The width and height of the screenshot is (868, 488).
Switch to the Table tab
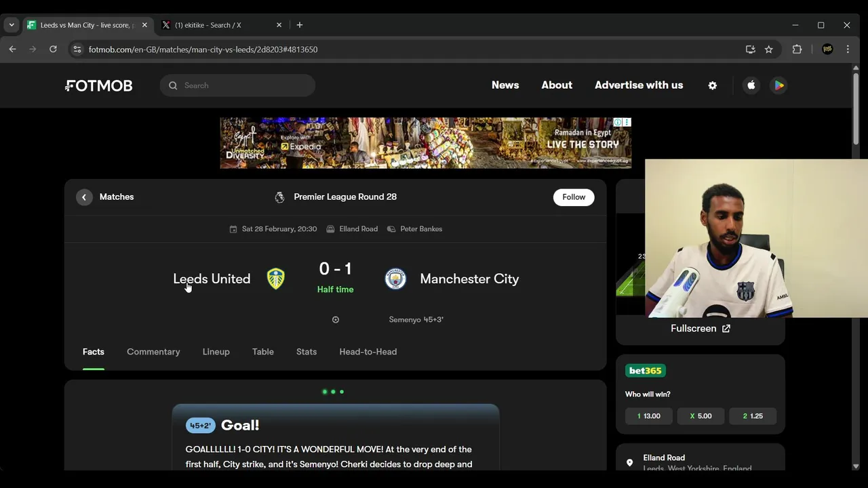263,352
